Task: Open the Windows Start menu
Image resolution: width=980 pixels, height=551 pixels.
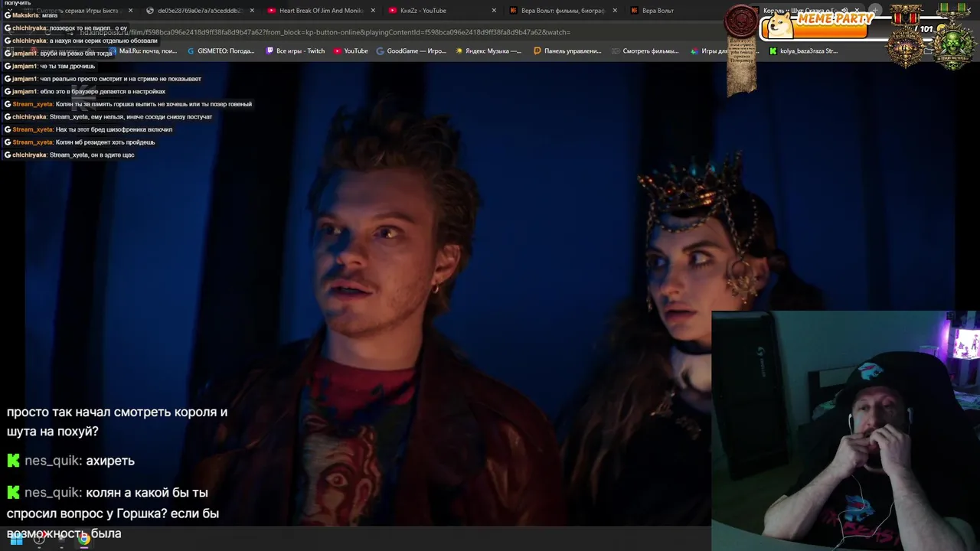Action: 16,540
